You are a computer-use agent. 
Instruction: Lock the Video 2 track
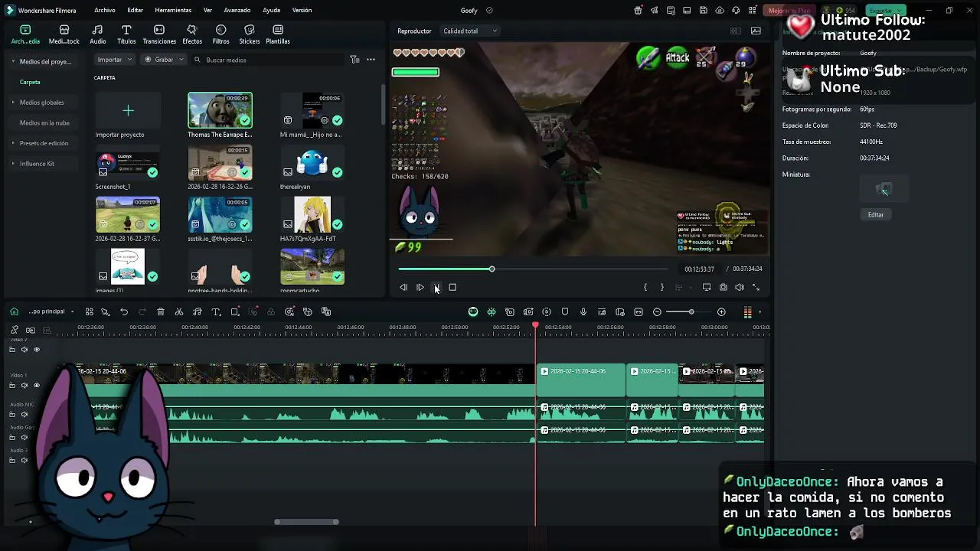coord(11,350)
